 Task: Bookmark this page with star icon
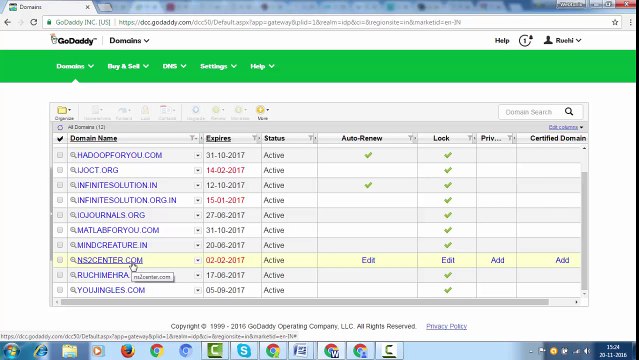pos(615,22)
